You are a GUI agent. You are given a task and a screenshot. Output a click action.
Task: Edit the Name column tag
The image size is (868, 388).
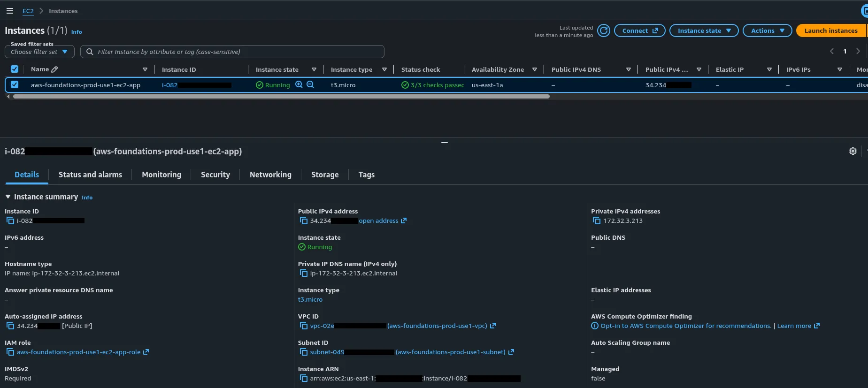point(54,69)
